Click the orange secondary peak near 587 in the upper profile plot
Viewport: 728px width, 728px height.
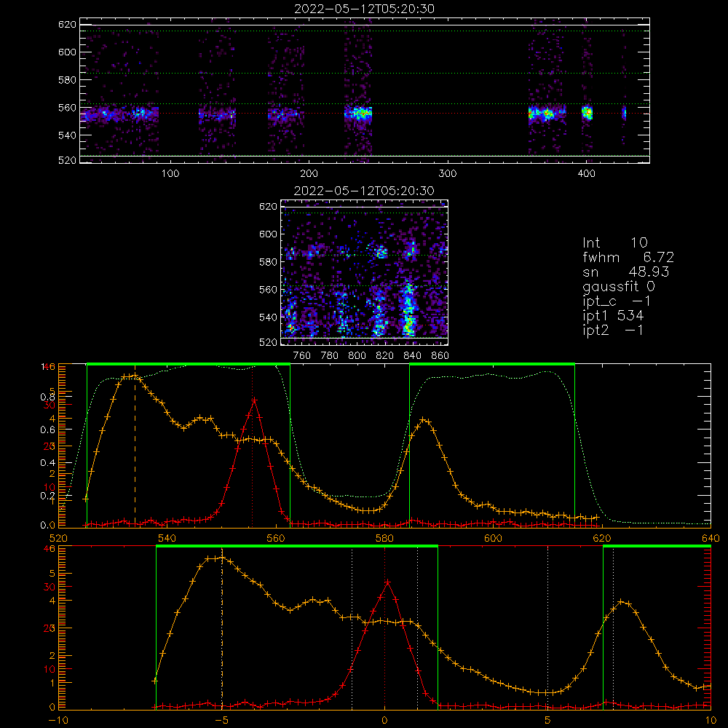coord(424,421)
